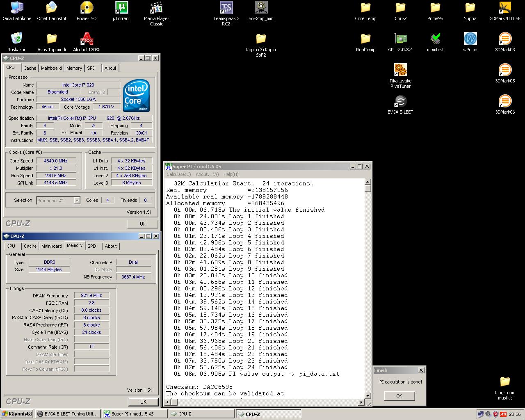
Task: Click the ATI tray icon
Action: point(503,414)
